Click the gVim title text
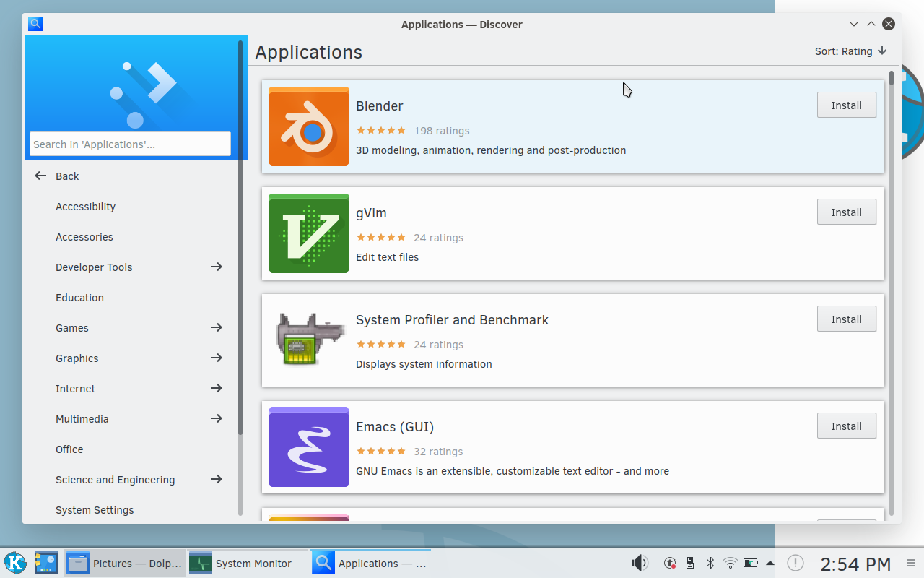The height and width of the screenshot is (578, 924). point(371,213)
